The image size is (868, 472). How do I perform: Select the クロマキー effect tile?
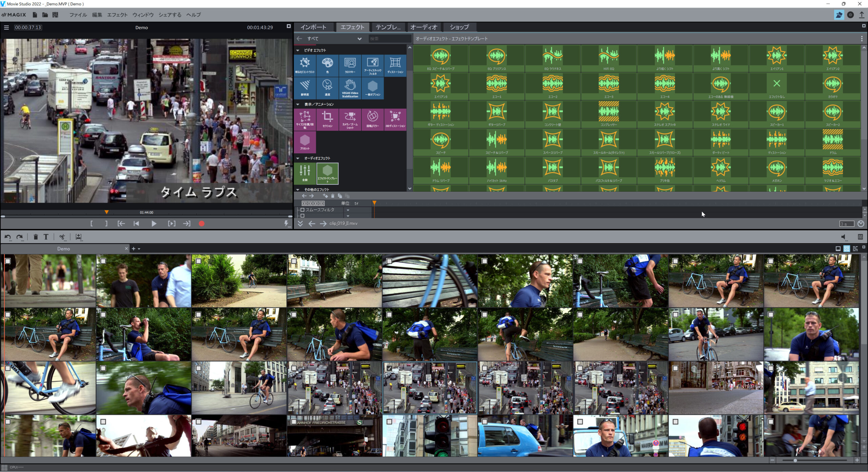[350, 65]
